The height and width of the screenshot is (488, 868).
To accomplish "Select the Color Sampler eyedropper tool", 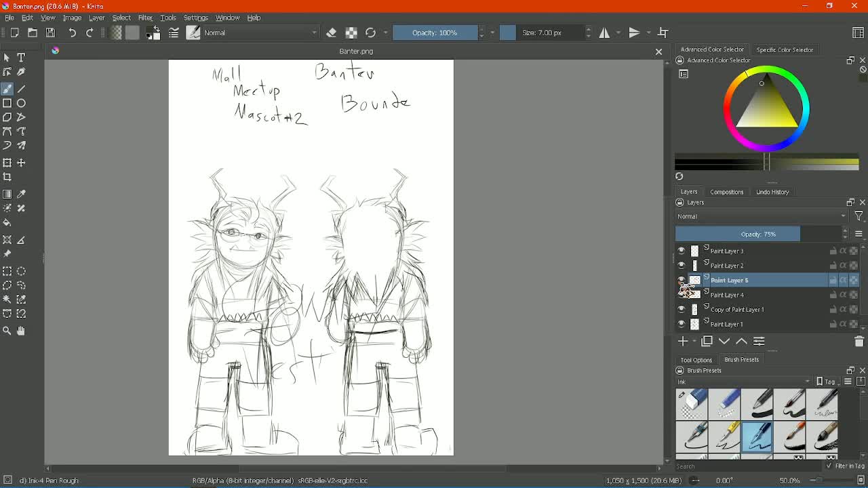I will click(x=21, y=194).
